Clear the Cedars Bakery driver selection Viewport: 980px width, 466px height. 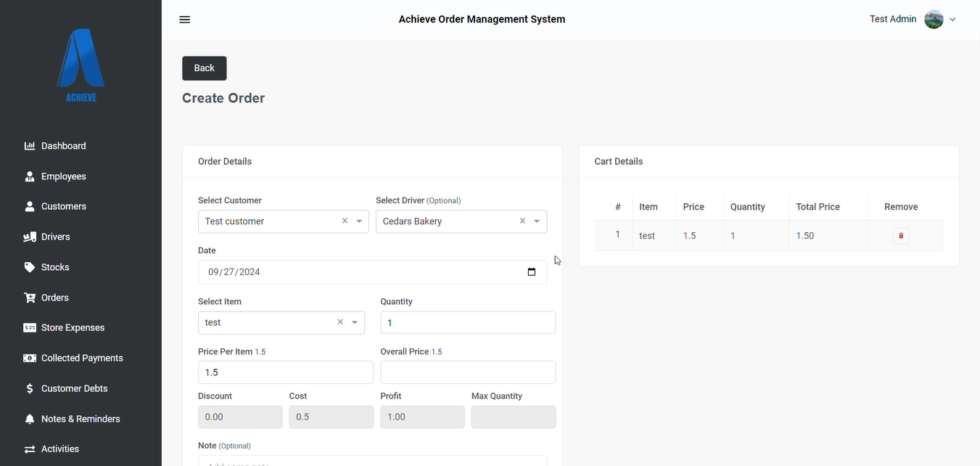click(522, 221)
